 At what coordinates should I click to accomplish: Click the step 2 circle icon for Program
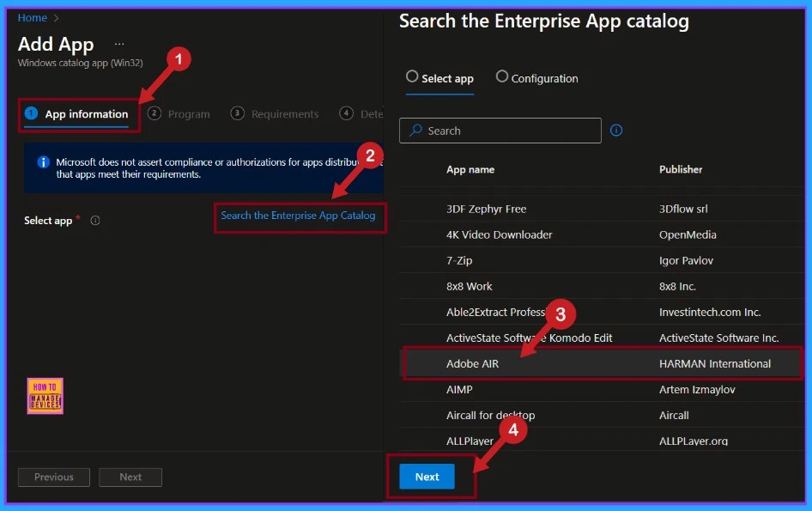point(155,113)
